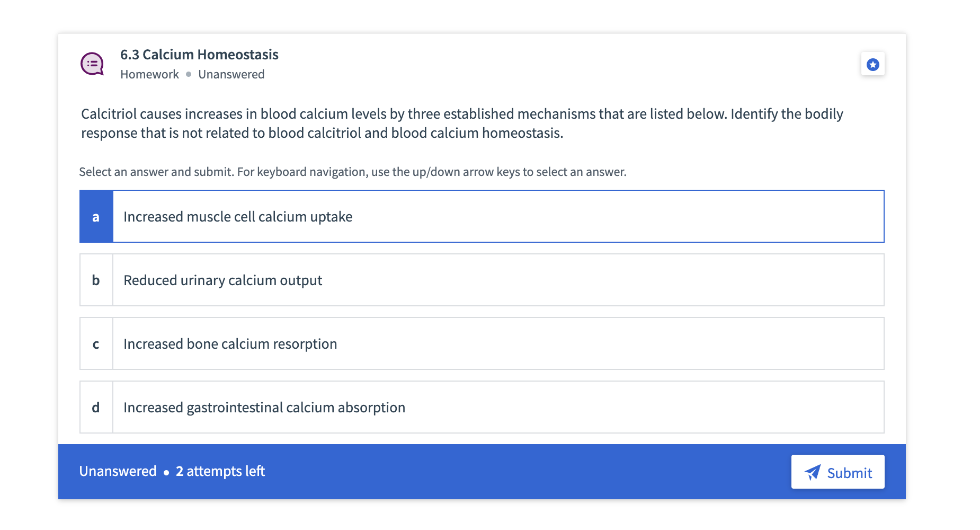This screenshot has height=530, width=980.
Task: Click the paper plane icon on Submit
Action: pos(812,472)
